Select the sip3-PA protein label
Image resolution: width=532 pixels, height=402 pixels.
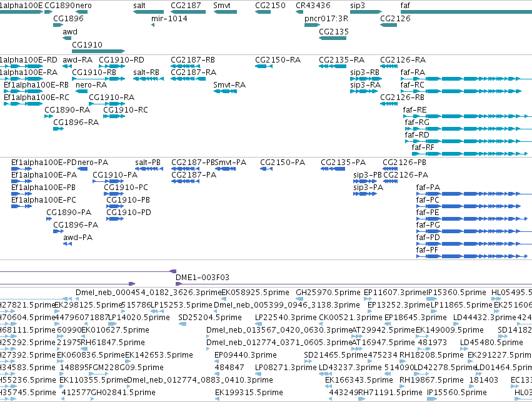coord(368,188)
